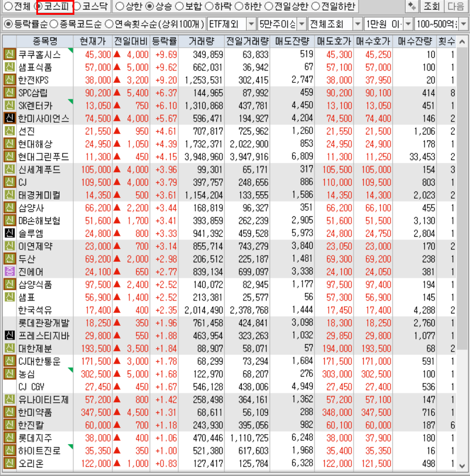The image size is (470, 476).
Task: Click the purple 증 icon beside 진에어
Action: (x=10, y=272)
